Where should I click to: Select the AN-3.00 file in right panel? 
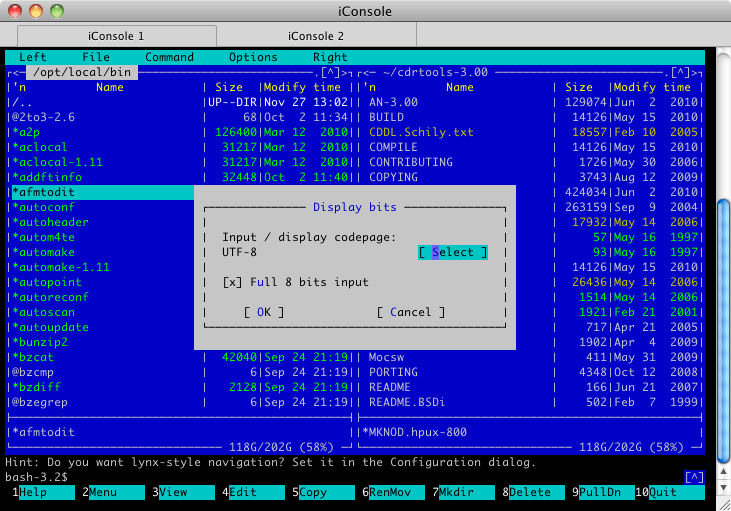click(530, 102)
